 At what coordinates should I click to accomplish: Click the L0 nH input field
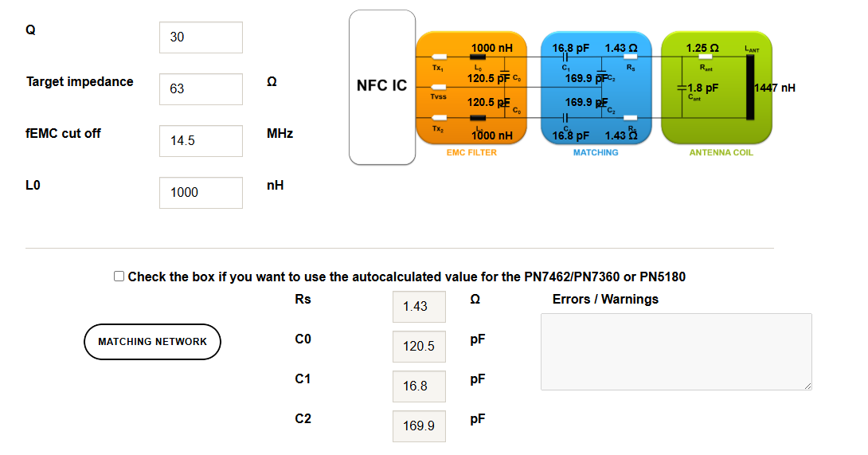pyautogui.click(x=201, y=193)
